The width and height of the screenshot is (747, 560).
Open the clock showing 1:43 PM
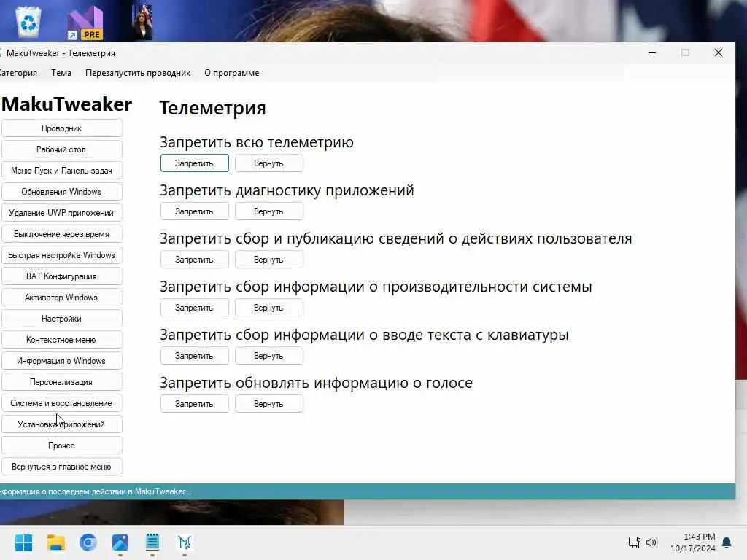(693, 542)
